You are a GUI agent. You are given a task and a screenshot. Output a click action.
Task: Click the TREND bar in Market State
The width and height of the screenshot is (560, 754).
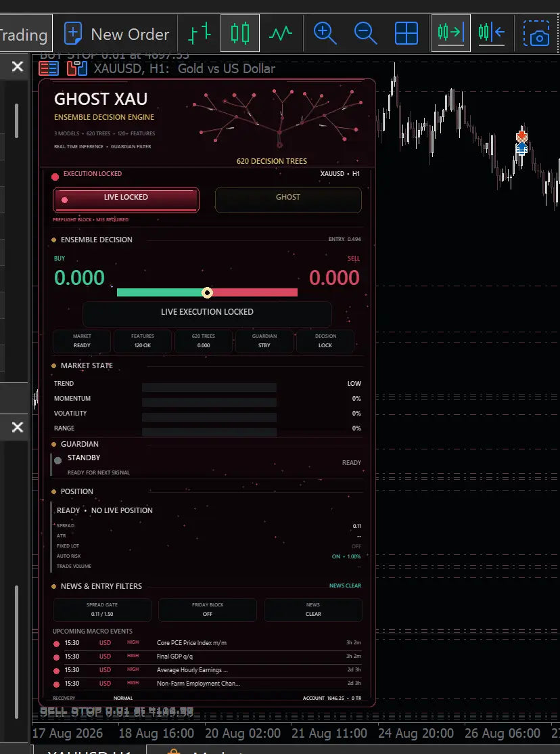point(209,388)
